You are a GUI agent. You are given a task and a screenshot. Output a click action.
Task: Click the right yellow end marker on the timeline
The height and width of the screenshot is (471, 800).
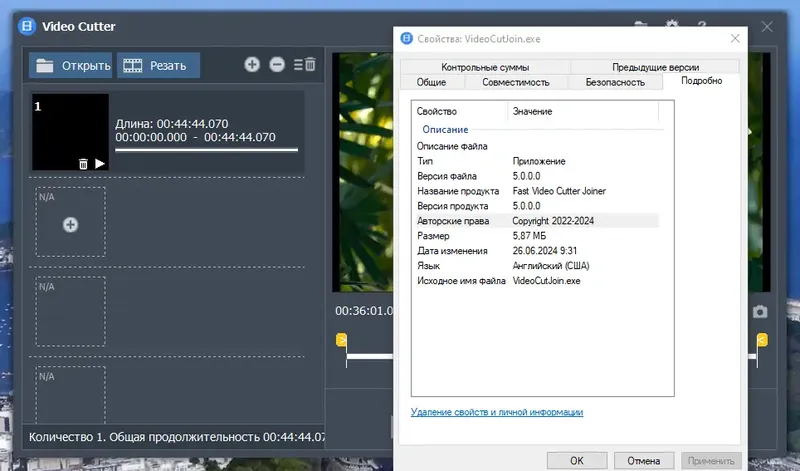click(x=762, y=340)
